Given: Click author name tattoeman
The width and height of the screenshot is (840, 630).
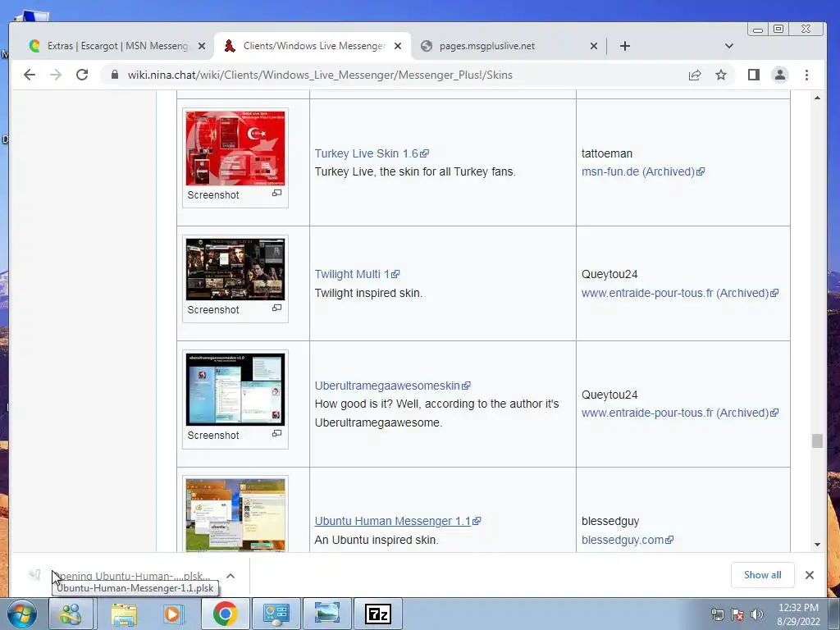Looking at the screenshot, I should pos(607,153).
